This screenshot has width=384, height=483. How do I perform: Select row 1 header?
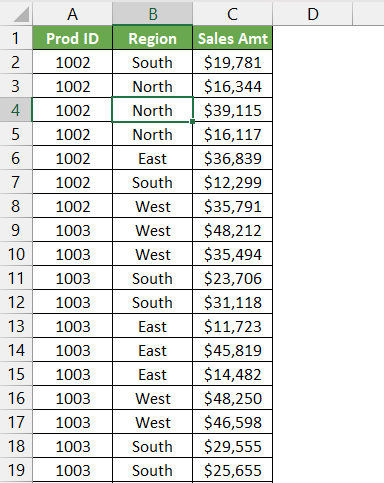click(x=16, y=38)
